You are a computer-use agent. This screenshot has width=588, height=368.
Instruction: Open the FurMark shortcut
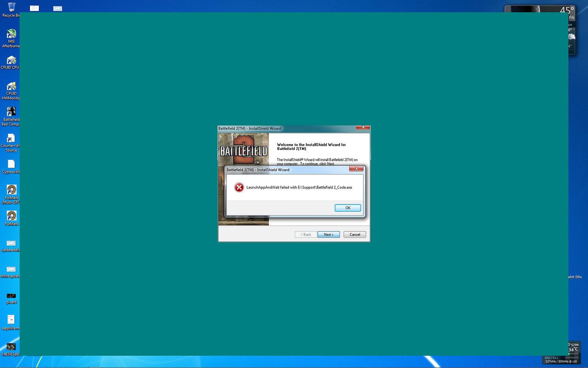(x=11, y=216)
